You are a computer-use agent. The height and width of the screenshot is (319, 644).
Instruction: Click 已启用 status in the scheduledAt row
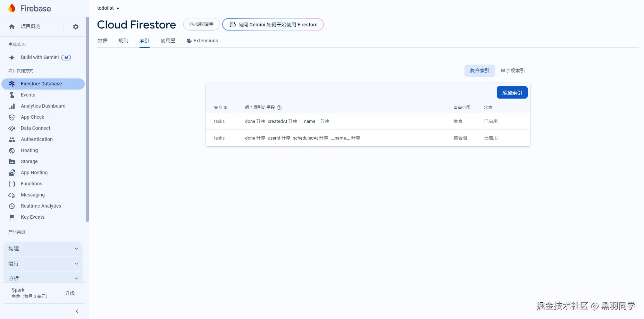click(x=491, y=138)
